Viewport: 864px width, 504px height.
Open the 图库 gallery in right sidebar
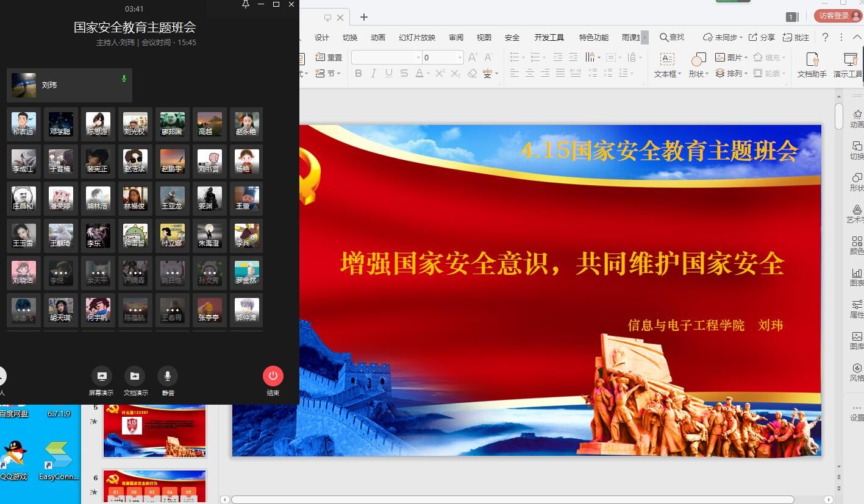tap(857, 340)
